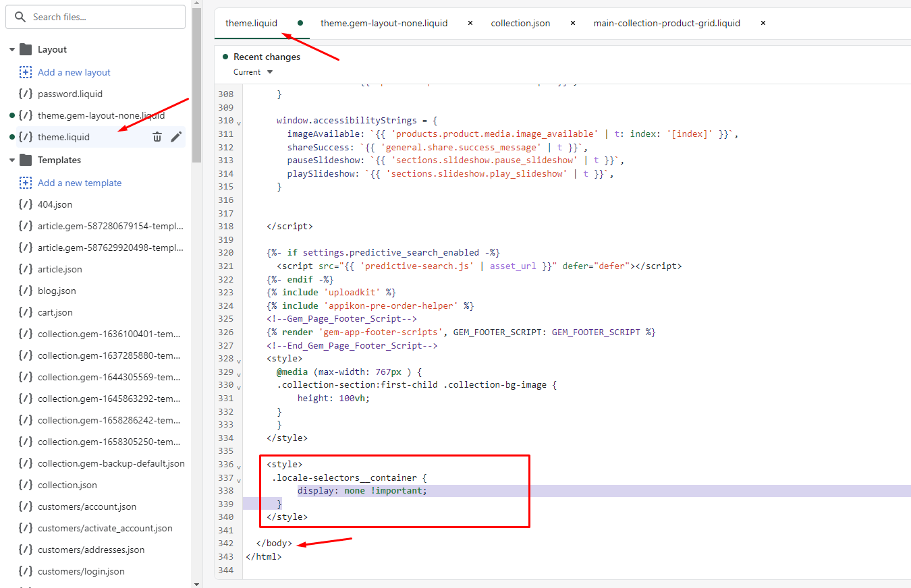Screen dimensions: 911x588
Task: Click the Templates folder icon
Action: point(26,160)
